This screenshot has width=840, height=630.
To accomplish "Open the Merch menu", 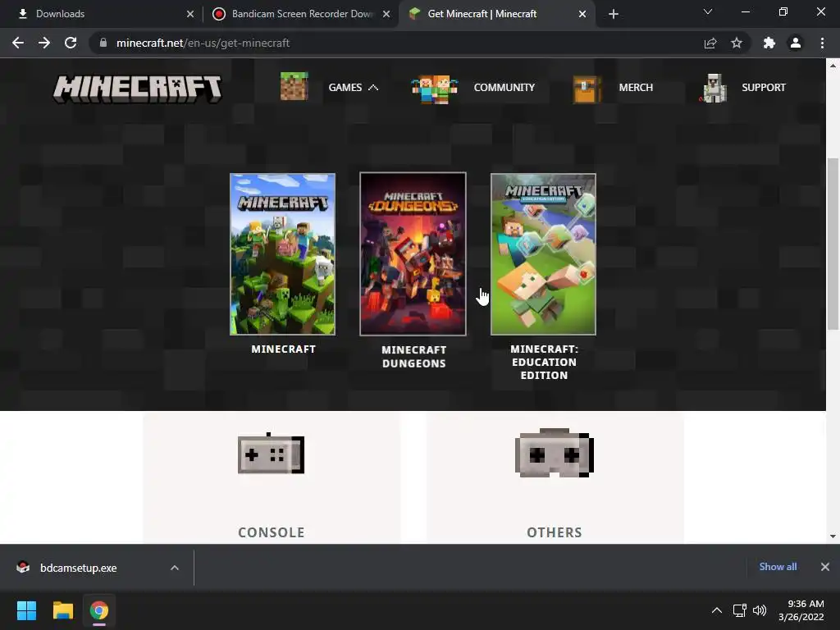I will [x=636, y=87].
